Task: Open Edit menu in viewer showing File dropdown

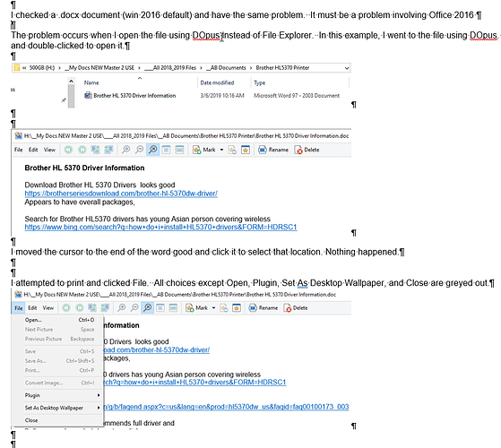Action: 32,308
